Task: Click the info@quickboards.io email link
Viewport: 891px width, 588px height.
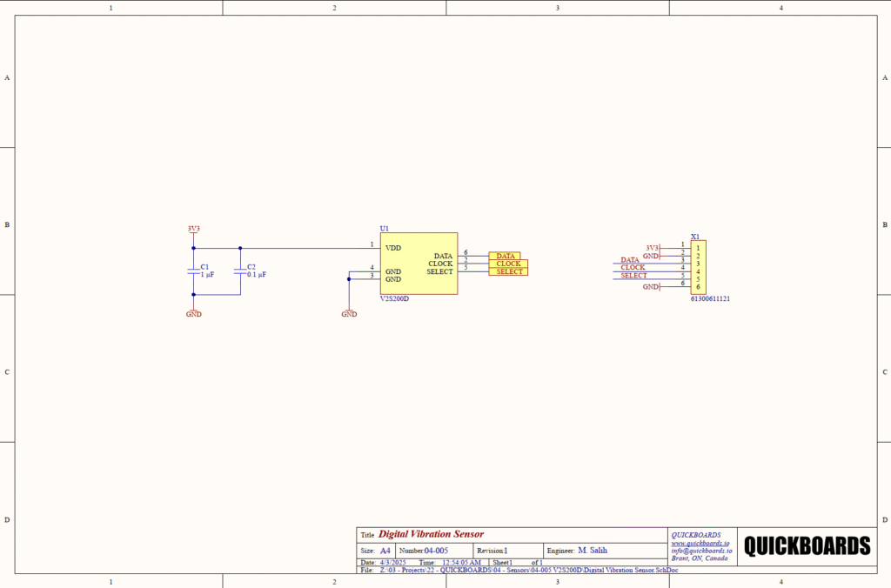Action: pos(701,551)
